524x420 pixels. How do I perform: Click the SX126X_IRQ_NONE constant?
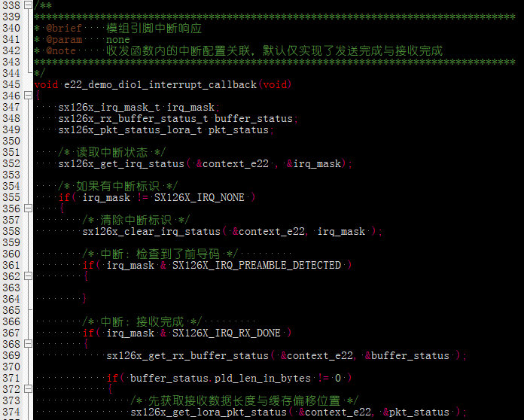tap(199, 198)
